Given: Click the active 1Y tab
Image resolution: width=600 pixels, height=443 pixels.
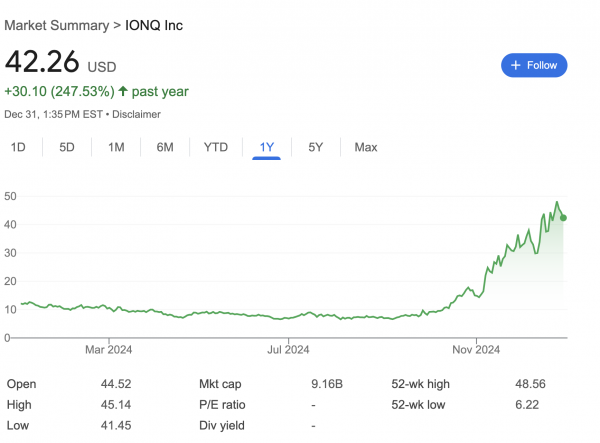Looking at the screenshot, I should pos(266,147).
